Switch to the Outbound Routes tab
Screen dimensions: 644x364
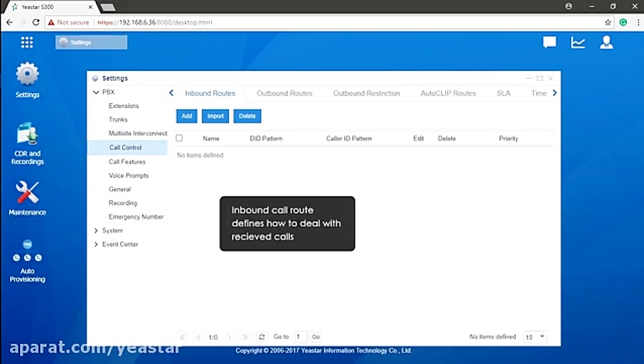pos(284,93)
